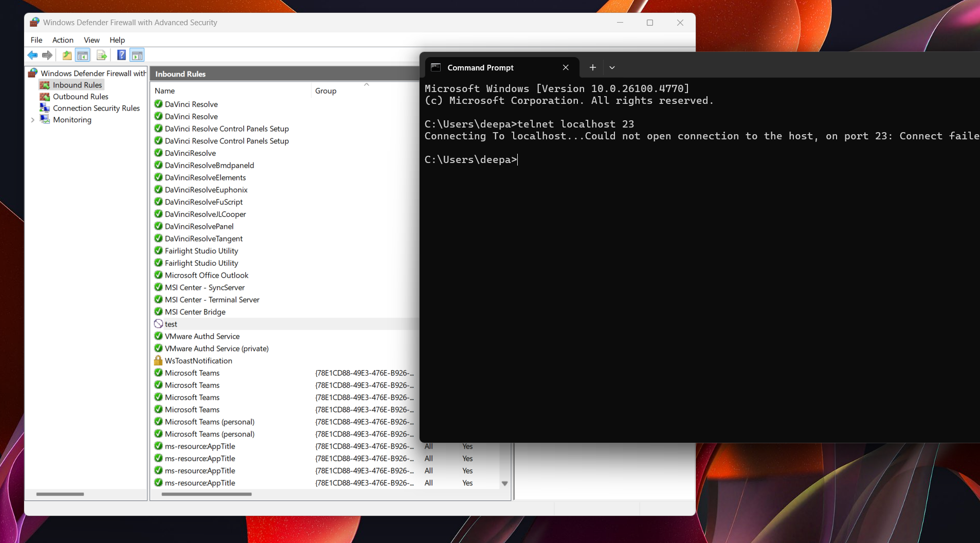Image resolution: width=980 pixels, height=543 pixels.
Task: Open the View menu
Action: (92, 40)
